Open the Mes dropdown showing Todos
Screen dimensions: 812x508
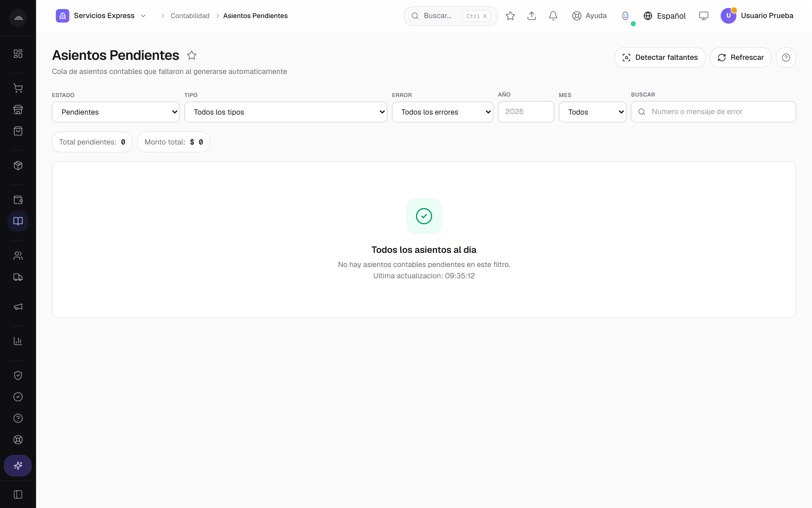point(592,112)
